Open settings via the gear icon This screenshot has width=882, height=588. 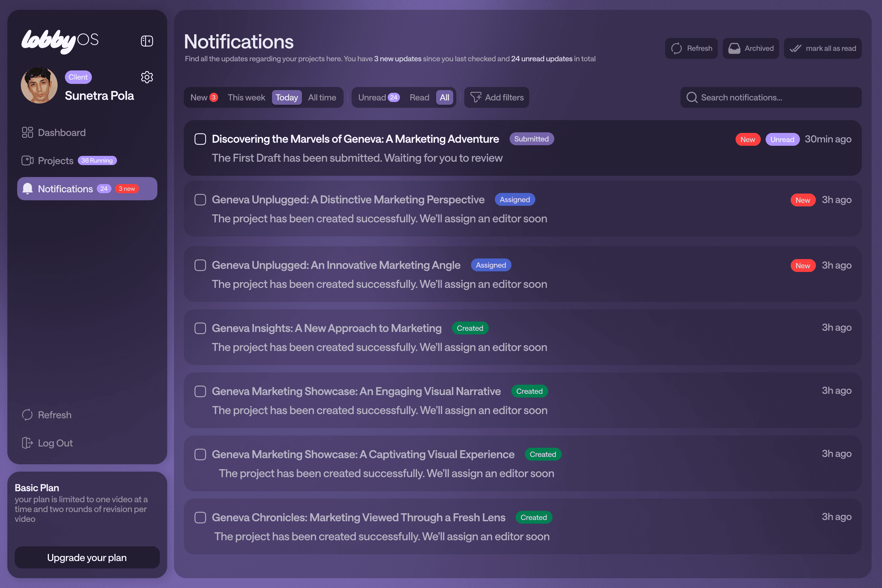point(147,77)
